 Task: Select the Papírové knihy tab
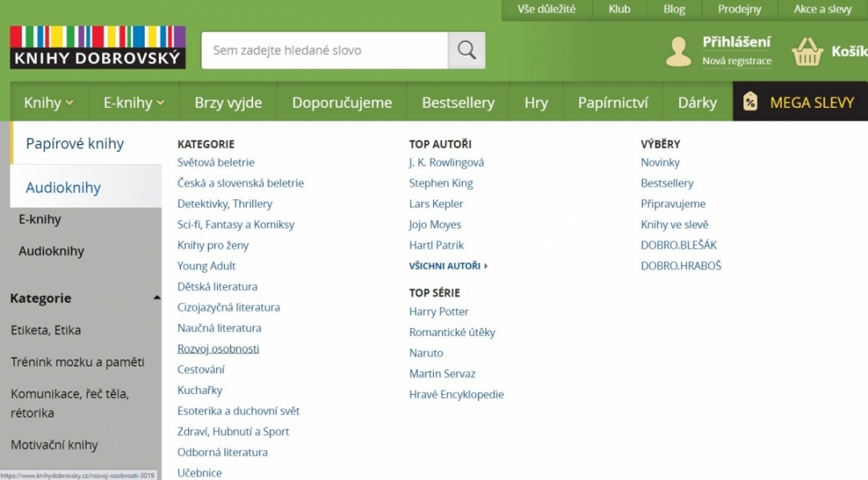point(86,143)
